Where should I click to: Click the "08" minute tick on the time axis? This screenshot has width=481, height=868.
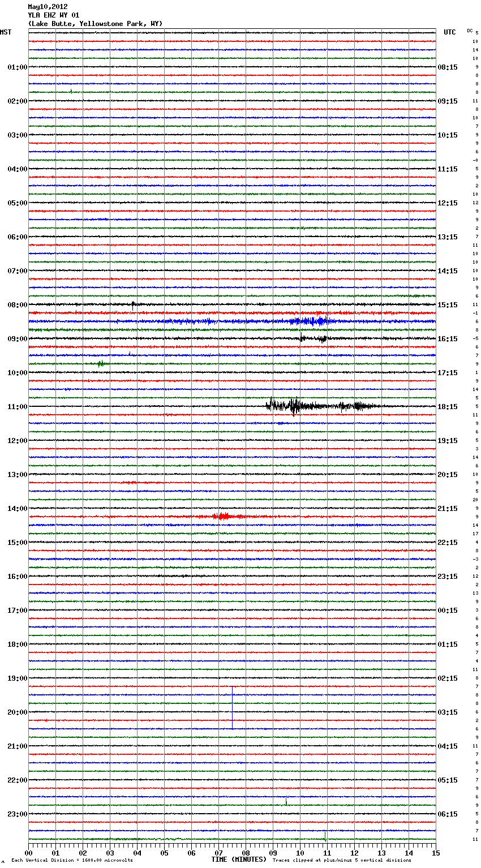(x=246, y=853)
